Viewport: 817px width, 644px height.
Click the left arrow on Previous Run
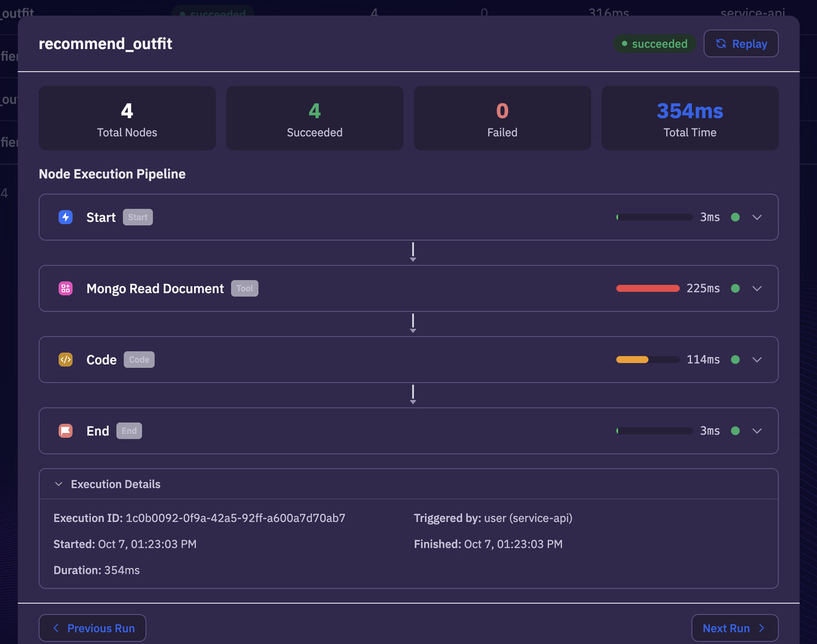[x=56, y=628]
